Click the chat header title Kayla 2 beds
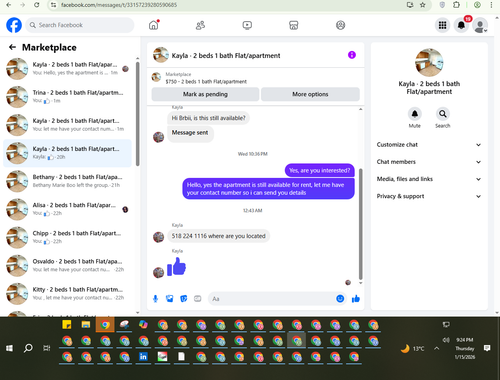The image size is (500, 380). tap(226, 56)
